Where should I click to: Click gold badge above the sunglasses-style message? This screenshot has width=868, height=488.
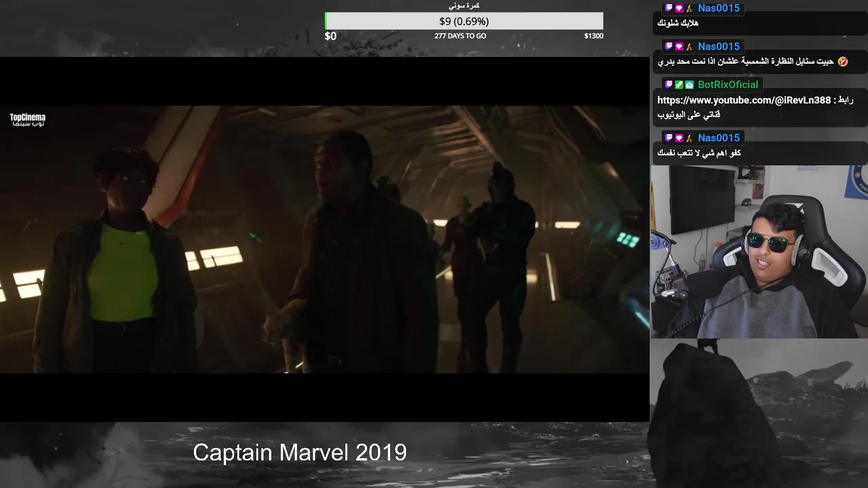(x=689, y=47)
